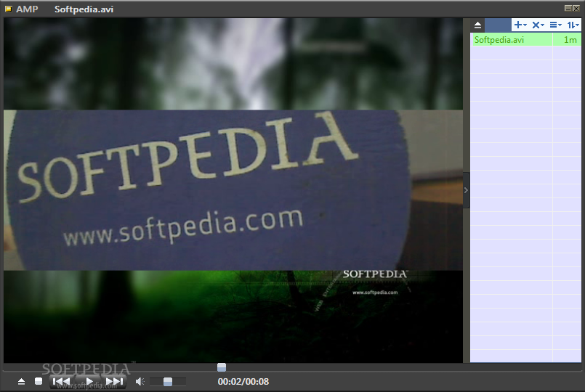Open the playlist list options dropdown
The image size is (585, 392).
tap(555, 25)
